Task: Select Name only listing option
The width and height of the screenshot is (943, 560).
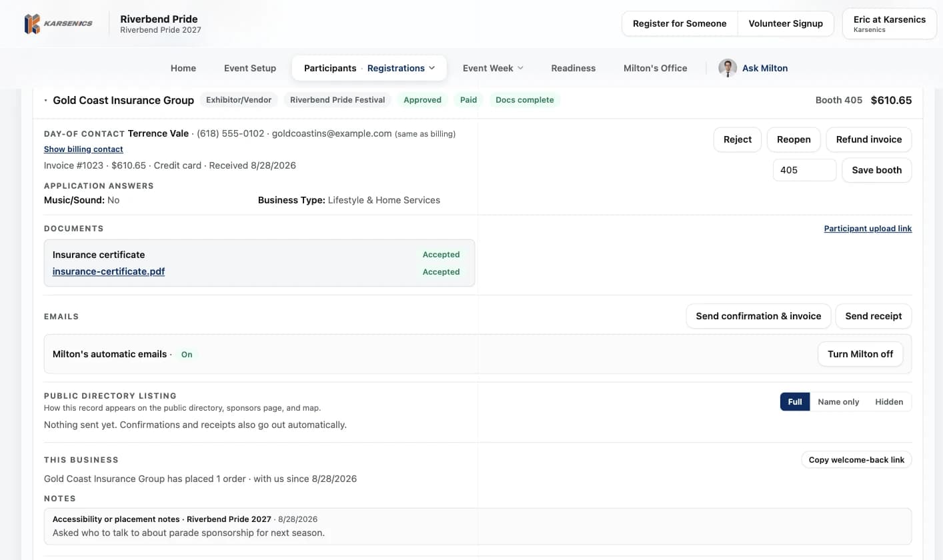Action: point(838,402)
